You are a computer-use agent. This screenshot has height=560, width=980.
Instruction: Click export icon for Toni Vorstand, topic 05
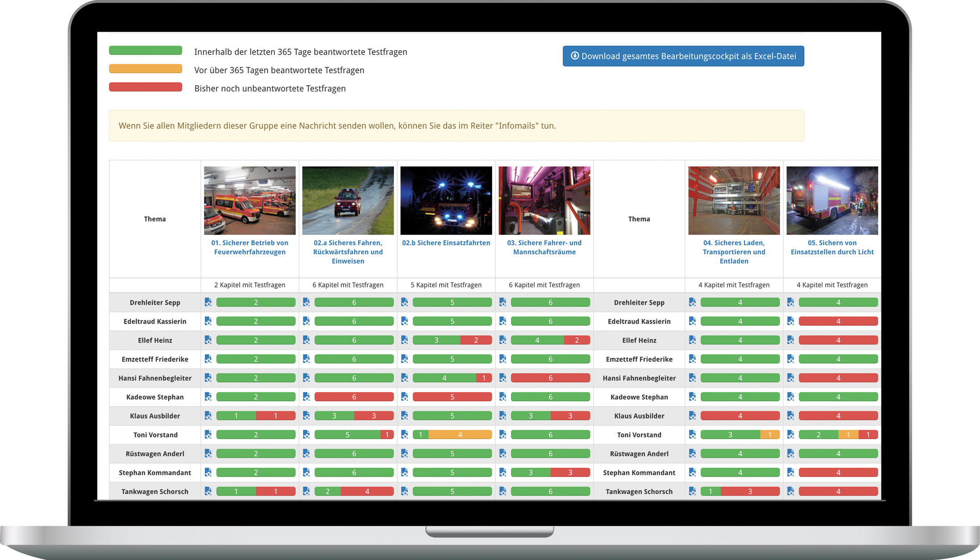pos(790,435)
